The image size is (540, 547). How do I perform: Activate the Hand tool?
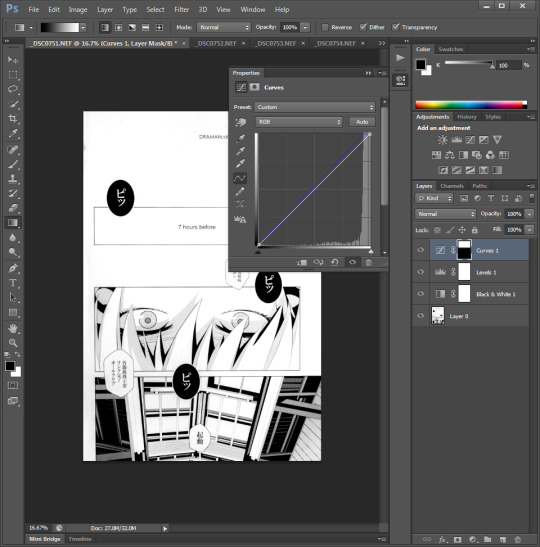[x=13, y=328]
